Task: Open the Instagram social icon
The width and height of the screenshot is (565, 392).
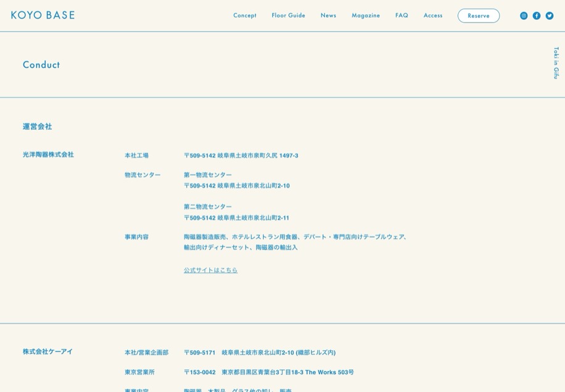Action: point(524,15)
